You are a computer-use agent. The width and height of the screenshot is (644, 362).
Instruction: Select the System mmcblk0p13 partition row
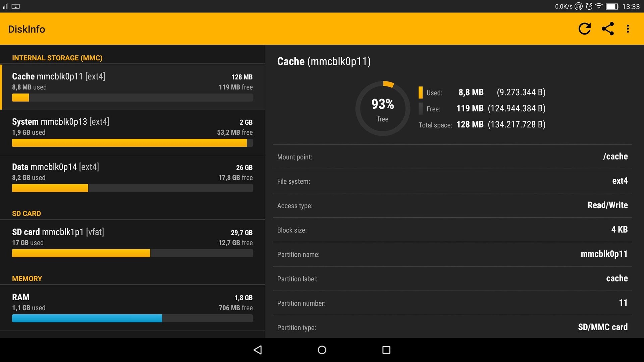(132, 132)
